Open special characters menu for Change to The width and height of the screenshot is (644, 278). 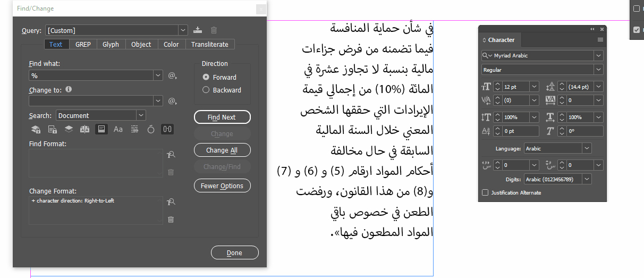(172, 100)
